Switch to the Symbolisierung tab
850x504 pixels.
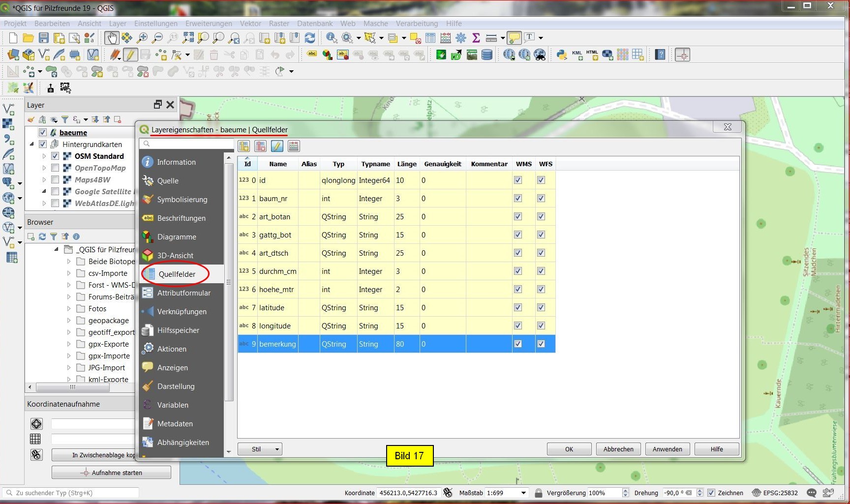182,199
